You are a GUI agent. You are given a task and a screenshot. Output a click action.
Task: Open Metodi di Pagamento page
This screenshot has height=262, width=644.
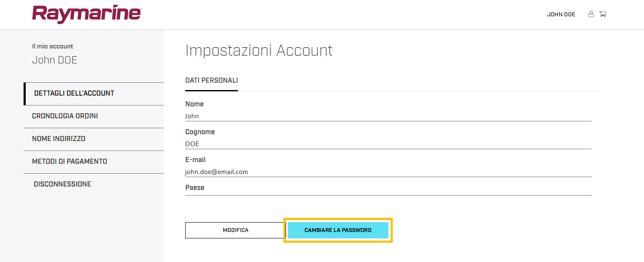(69, 162)
